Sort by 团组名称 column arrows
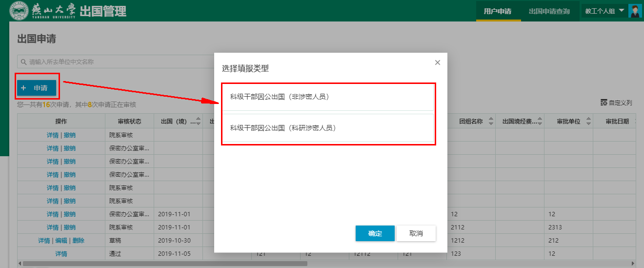644x268 pixels. 491,122
